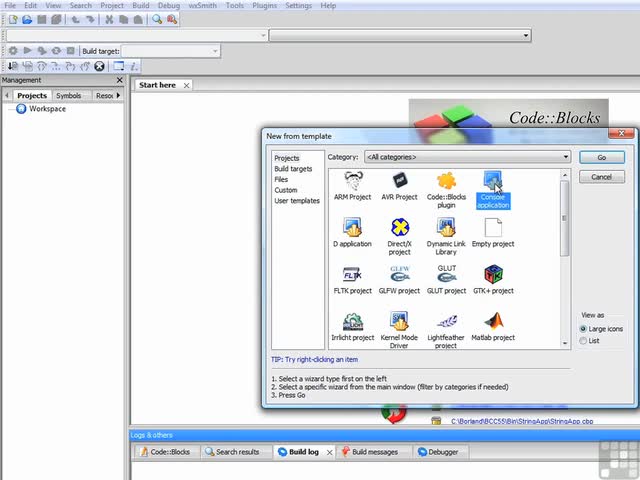Pick the D application template
Image resolution: width=640 pixels, height=480 pixels.
(353, 233)
